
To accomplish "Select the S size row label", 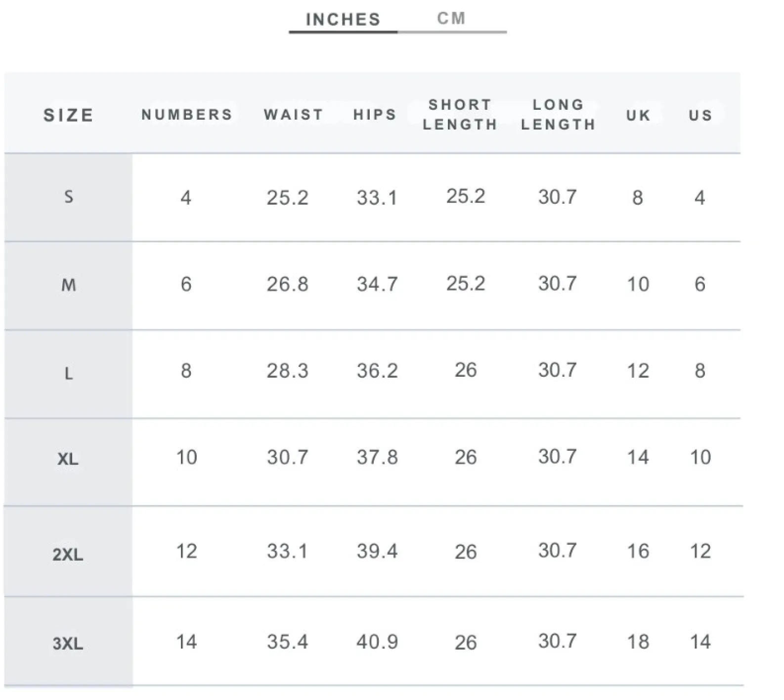I will click(x=69, y=197).
